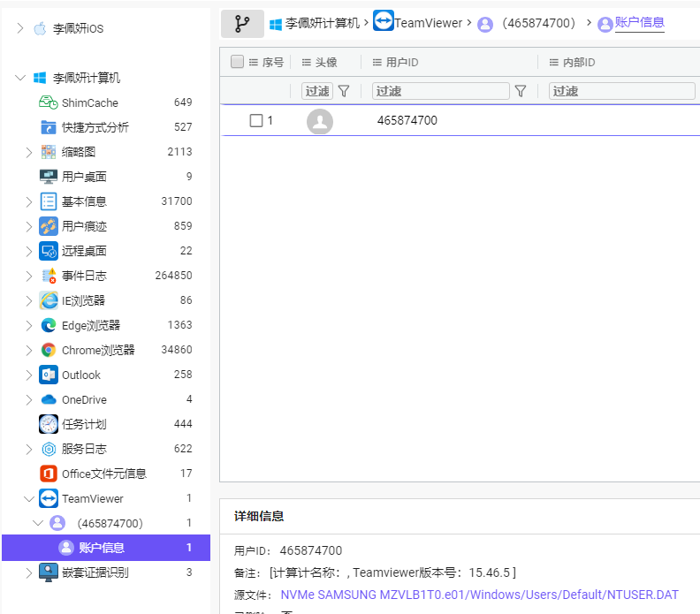
Task: Expand the 嵌套证据识别 node
Action: (x=29, y=573)
